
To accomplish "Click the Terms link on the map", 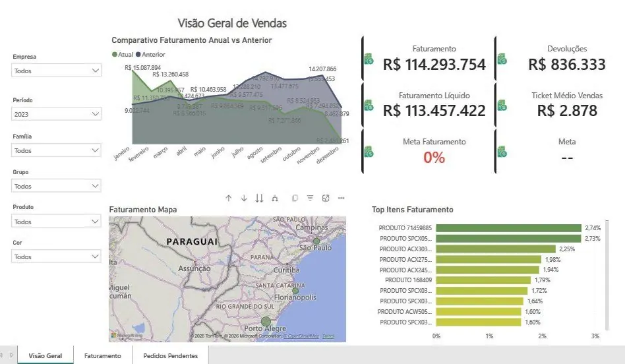I will 328,336.
